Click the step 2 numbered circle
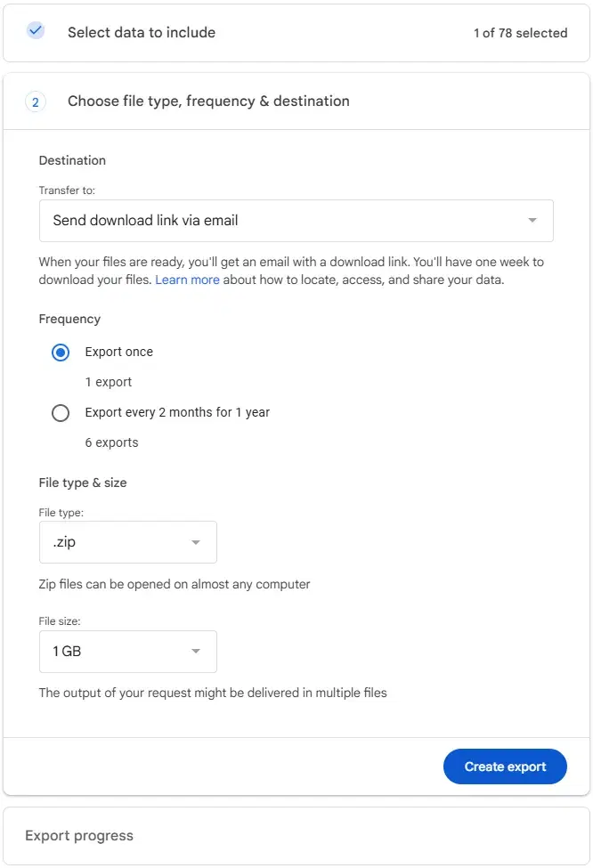The height and width of the screenshot is (868, 593). 35,101
